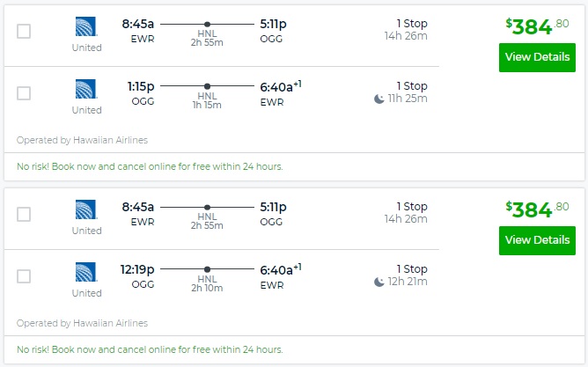Select second card's 8:45a EWR flight checkbox
The width and height of the screenshot is (588, 367).
click(x=24, y=215)
